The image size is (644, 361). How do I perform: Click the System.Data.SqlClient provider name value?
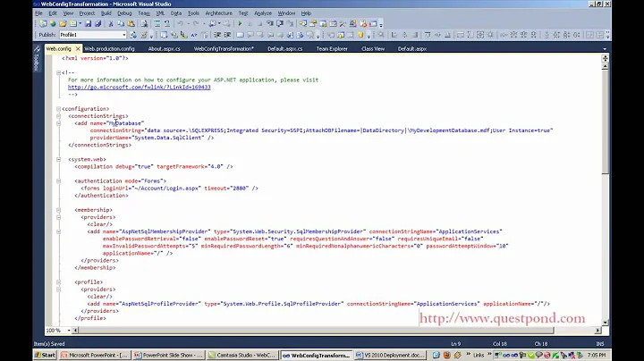click(x=169, y=138)
